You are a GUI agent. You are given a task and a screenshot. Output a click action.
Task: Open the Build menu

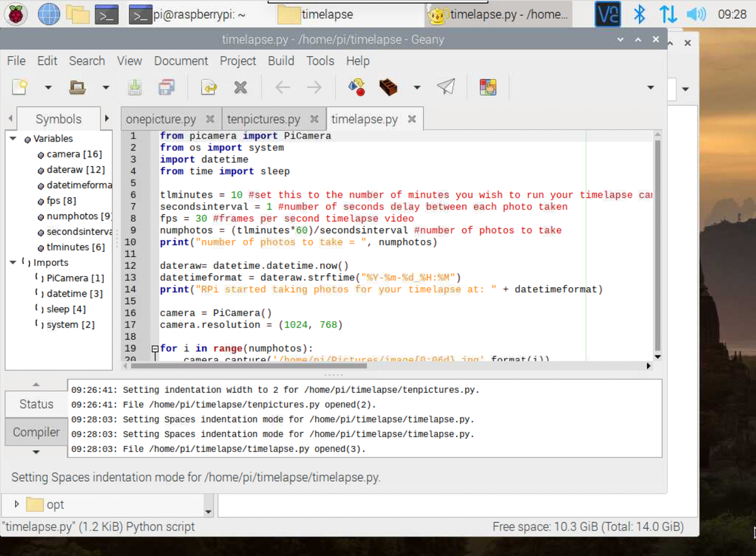click(280, 61)
